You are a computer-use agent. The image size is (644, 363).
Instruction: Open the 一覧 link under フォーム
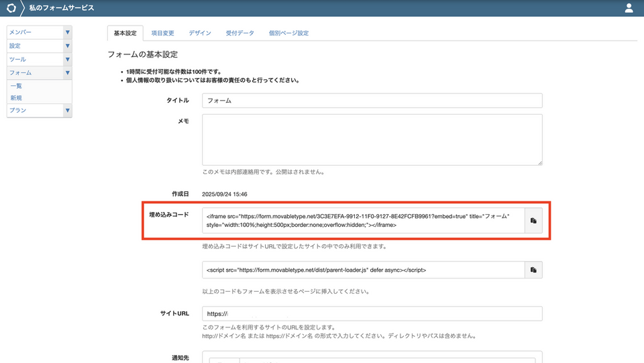16,86
